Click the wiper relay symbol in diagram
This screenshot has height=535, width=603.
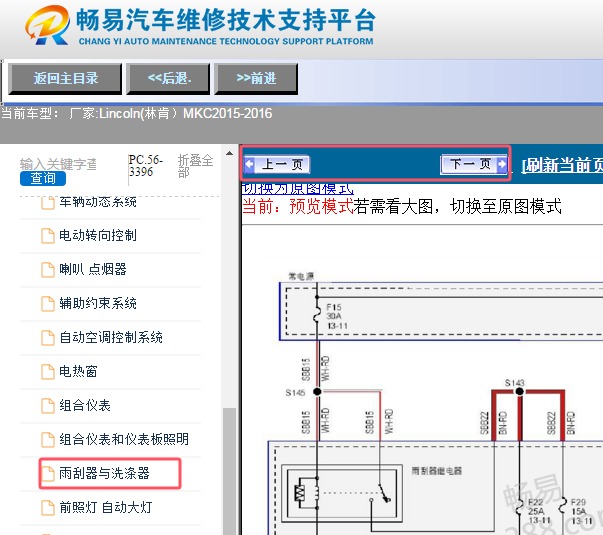(342, 494)
